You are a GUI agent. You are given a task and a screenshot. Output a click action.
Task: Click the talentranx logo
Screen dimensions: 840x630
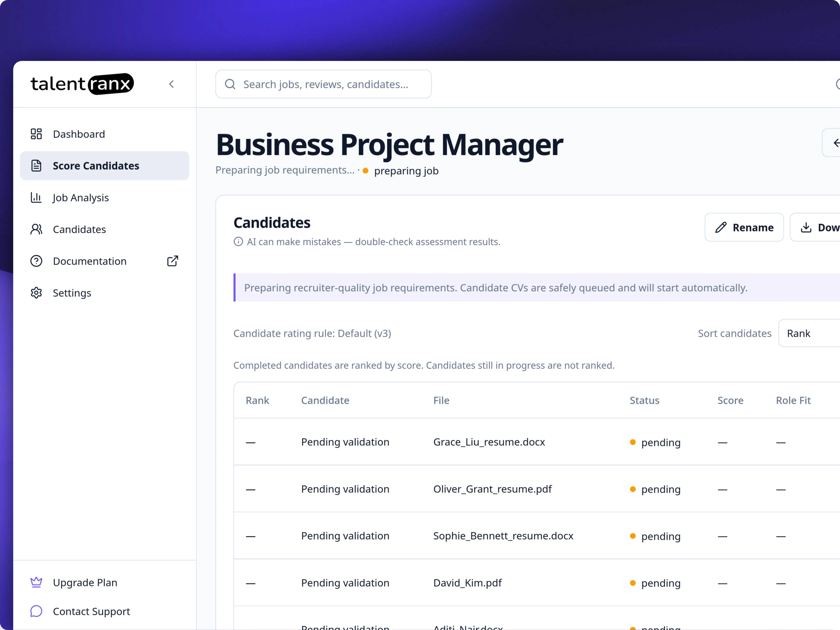tap(82, 84)
